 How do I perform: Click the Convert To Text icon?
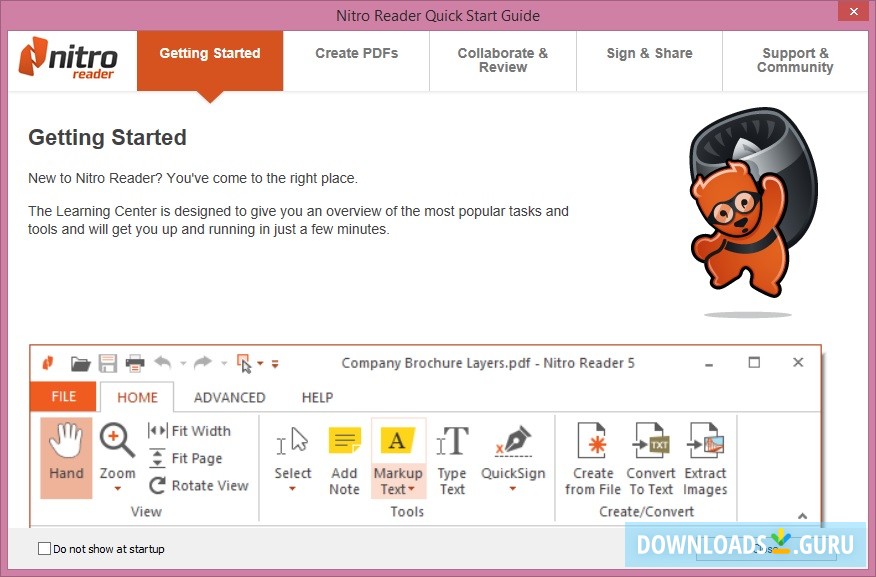tap(651, 440)
